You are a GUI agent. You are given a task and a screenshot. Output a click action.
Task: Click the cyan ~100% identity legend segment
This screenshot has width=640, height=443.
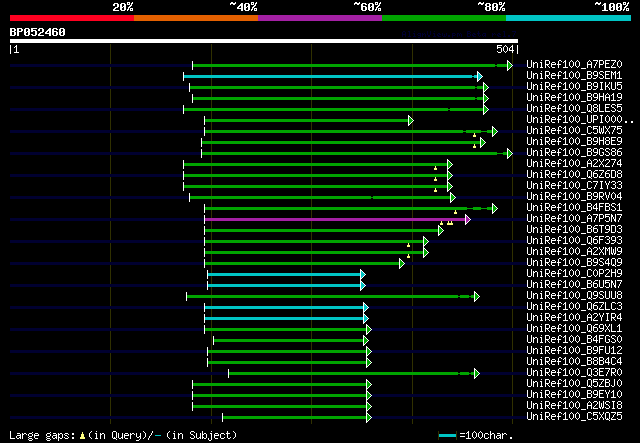coord(569,18)
